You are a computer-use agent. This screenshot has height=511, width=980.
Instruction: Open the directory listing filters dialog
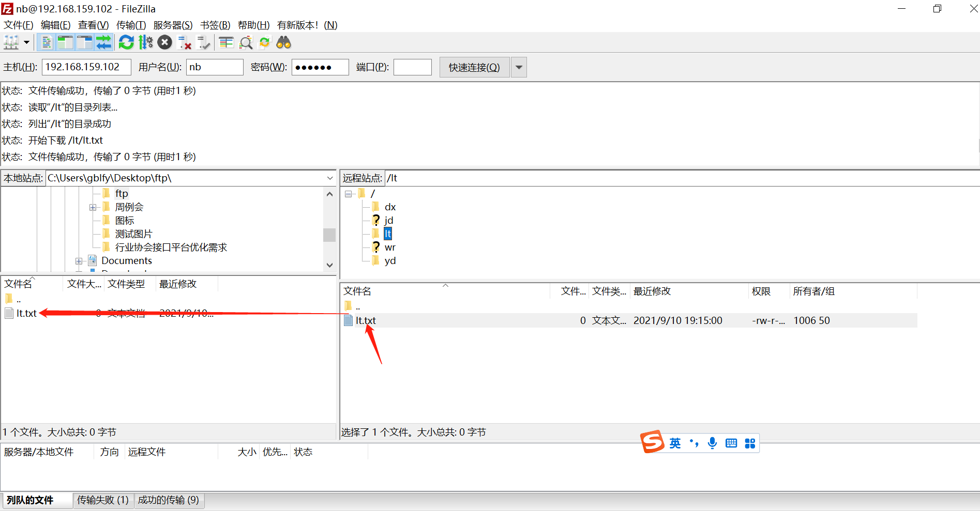pyautogui.click(x=226, y=42)
